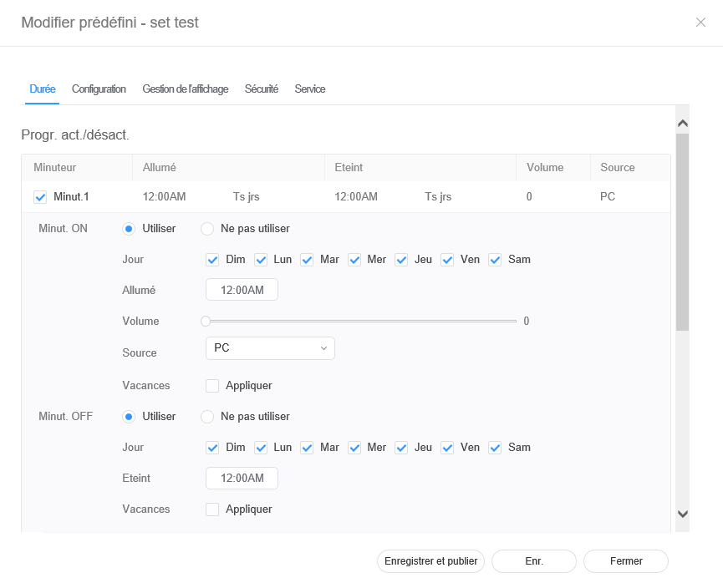Switch to the Configuration tab
This screenshot has width=723, height=588.
pos(99,89)
